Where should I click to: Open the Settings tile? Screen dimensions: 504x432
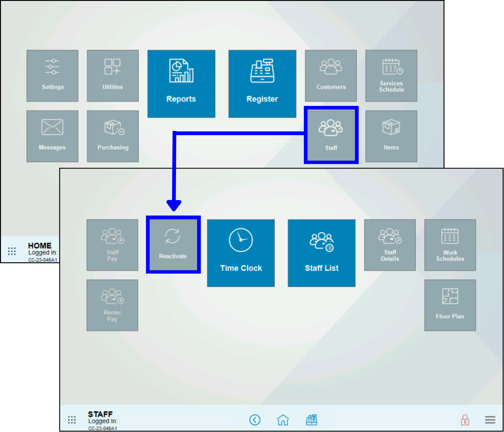pos(52,76)
